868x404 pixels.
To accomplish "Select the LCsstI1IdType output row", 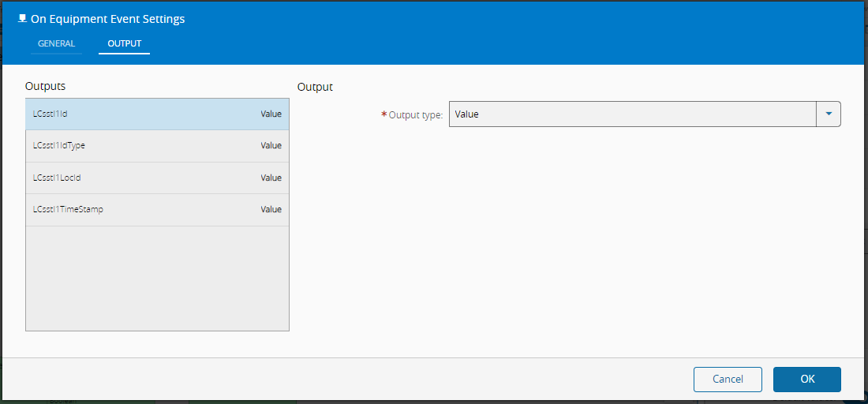I will [157, 146].
